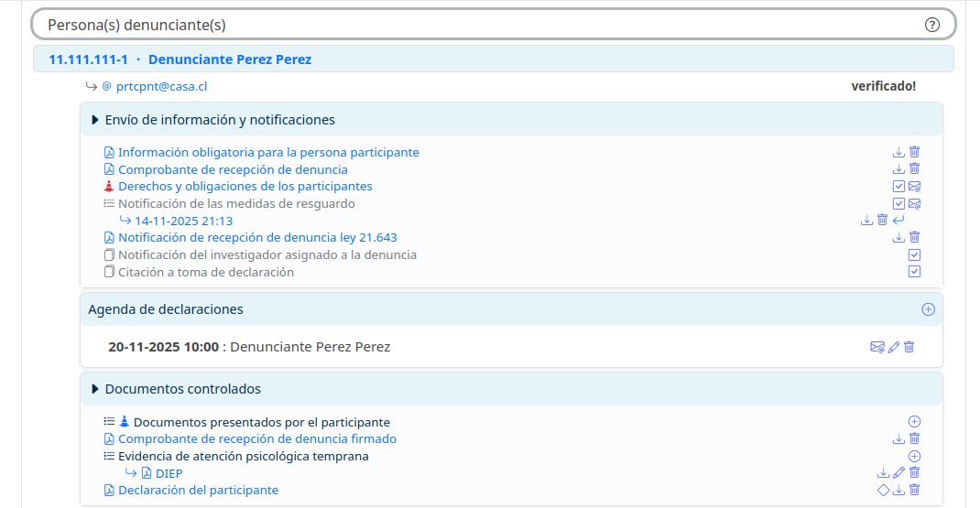Delete Comprobante de recepción de denuncia document
This screenshot has height=508, width=980.
914,169
